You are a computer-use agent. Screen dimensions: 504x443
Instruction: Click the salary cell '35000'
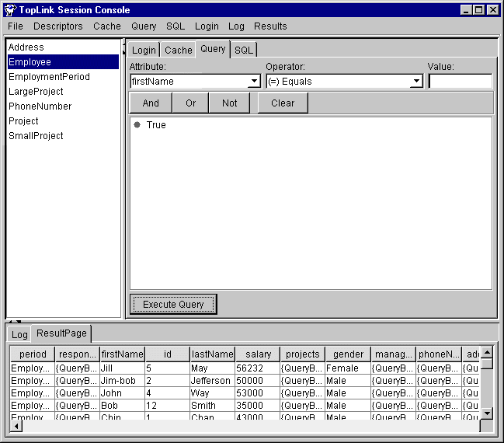point(258,406)
